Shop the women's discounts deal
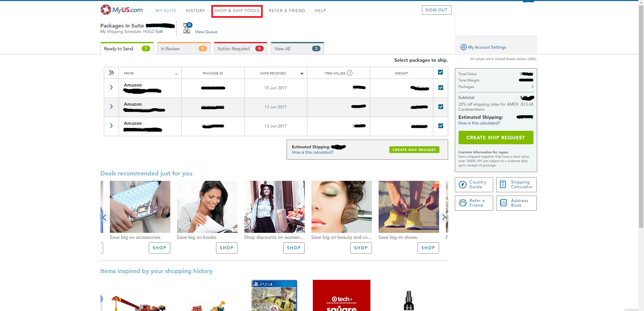The height and width of the screenshot is (311, 644). [294, 248]
